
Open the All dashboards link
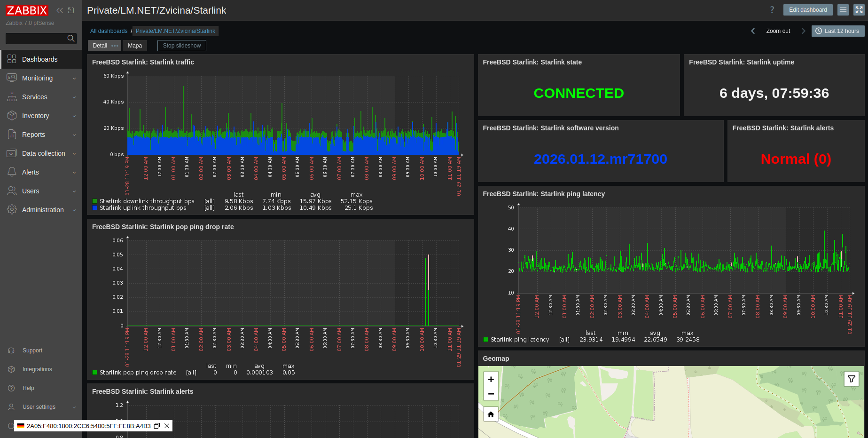click(x=109, y=31)
